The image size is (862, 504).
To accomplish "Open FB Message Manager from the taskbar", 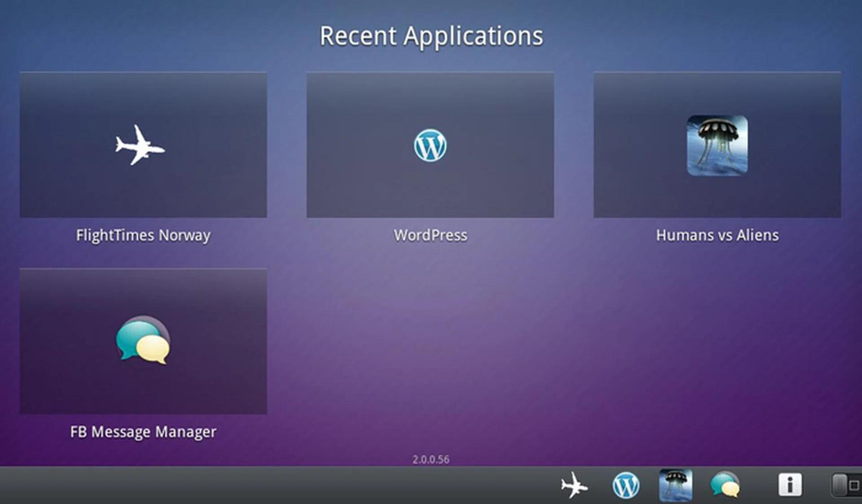I will (725, 485).
